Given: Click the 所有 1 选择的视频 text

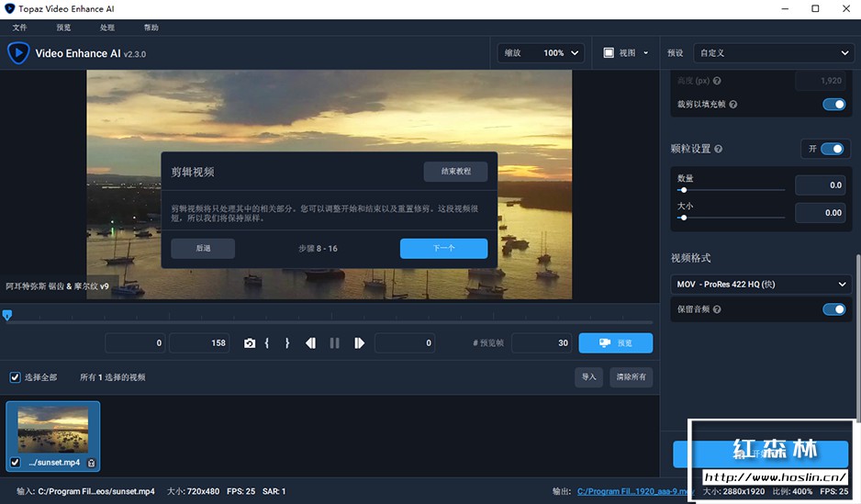Looking at the screenshot, I should pyautogui.click(x=113, y=377).
